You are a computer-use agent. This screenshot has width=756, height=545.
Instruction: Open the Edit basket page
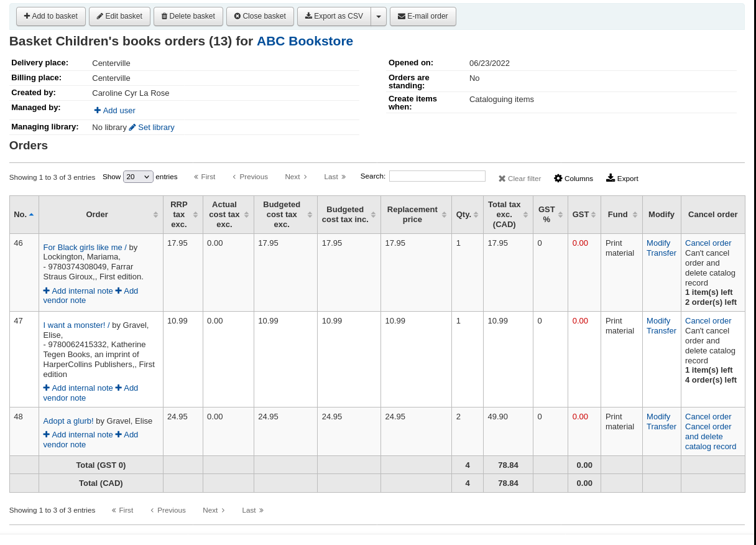(x=119, y=16)
